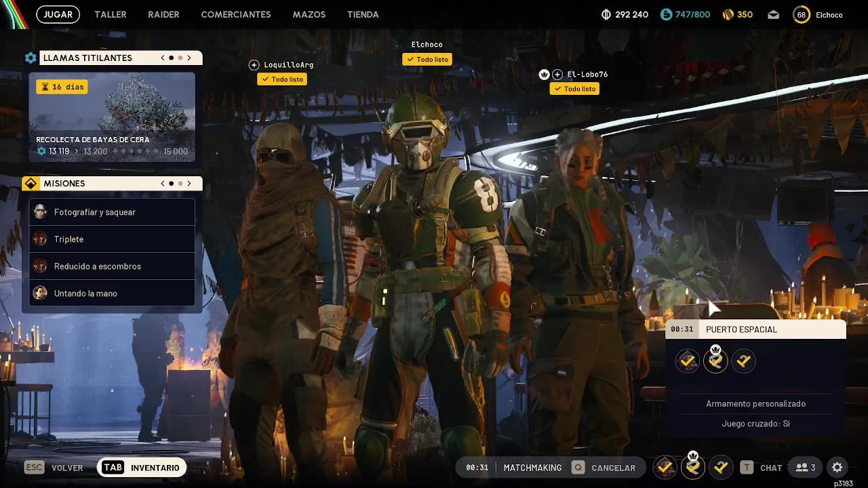The image size is (868, 488).
Task: Open the Fotografiar y saquear mission
Action: (x=112, y=212)
